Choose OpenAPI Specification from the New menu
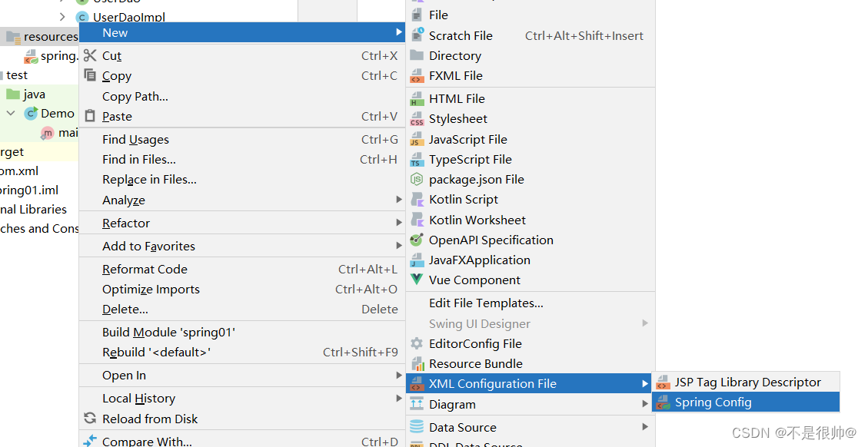Viewport: 868px width, 447px height. pyautogui.click(x=491, y=240)
